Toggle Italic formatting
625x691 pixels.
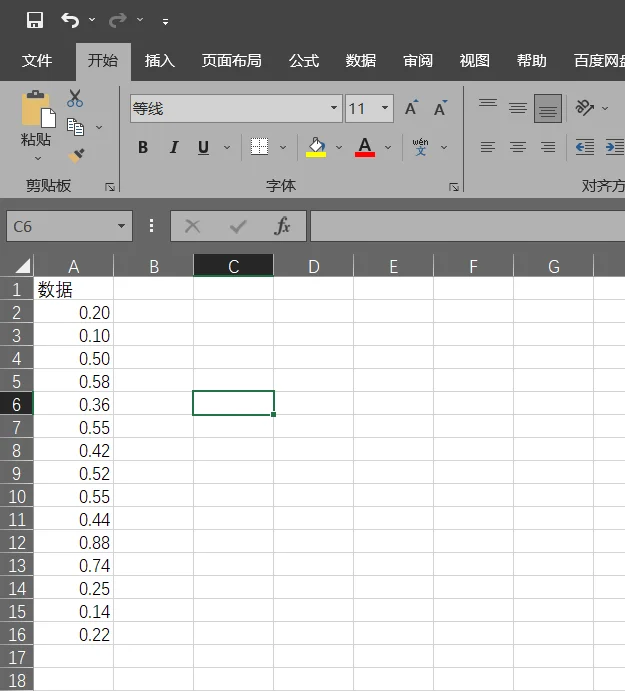tap(174, 147)
